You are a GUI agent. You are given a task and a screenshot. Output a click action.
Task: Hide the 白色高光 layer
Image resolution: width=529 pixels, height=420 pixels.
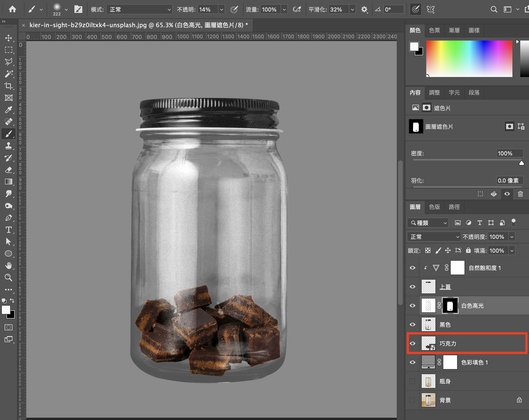coord(412,306)
